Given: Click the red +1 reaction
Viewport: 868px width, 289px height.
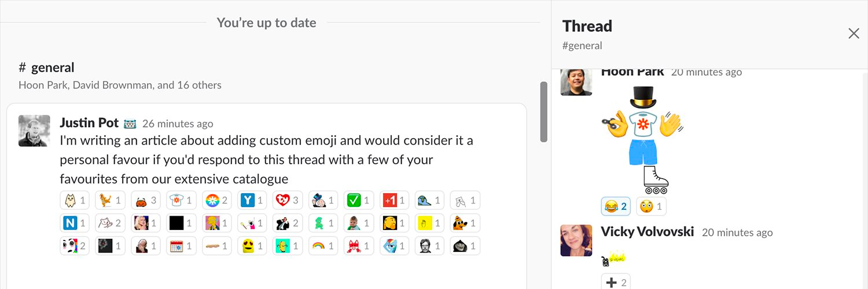Looking at the screenshot, I should 393,201.
